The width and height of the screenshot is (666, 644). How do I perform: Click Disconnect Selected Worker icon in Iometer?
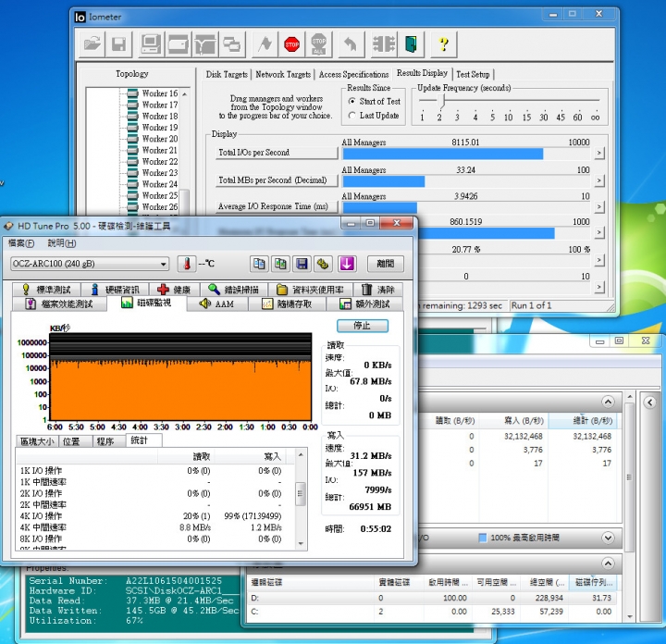coord(384,43)
